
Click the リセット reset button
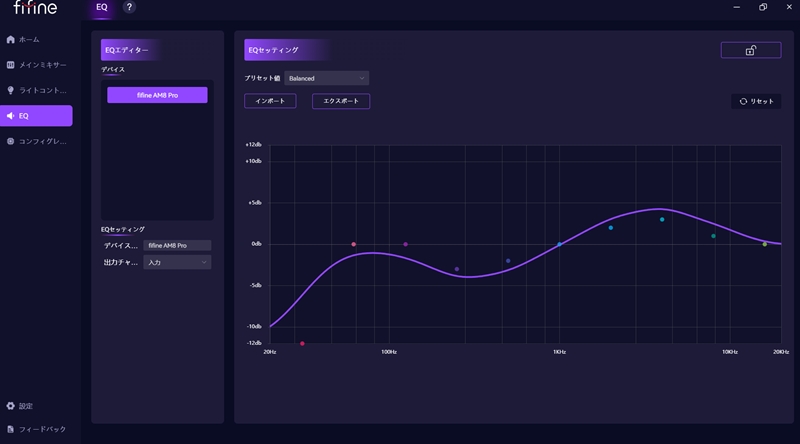click(756, 101)
